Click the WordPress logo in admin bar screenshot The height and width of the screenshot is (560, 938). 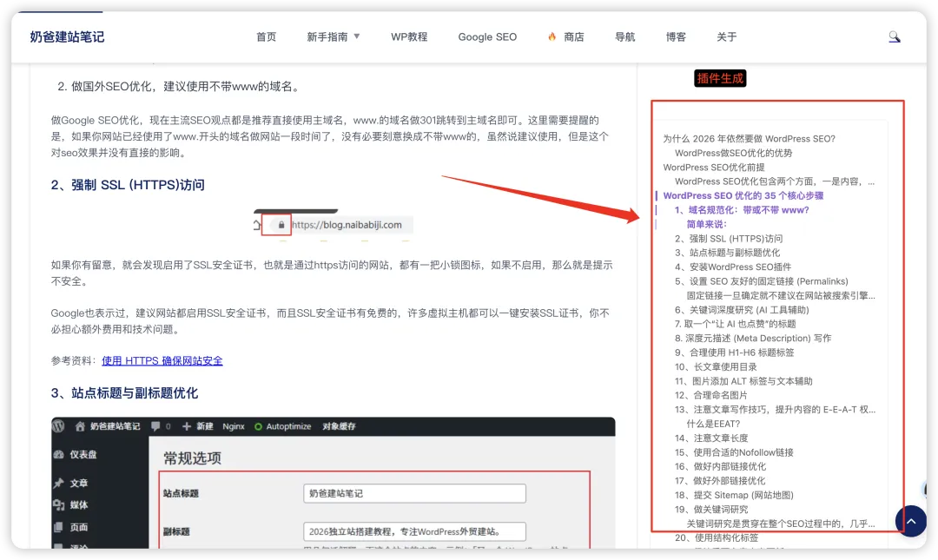click(x=58, y=426)
